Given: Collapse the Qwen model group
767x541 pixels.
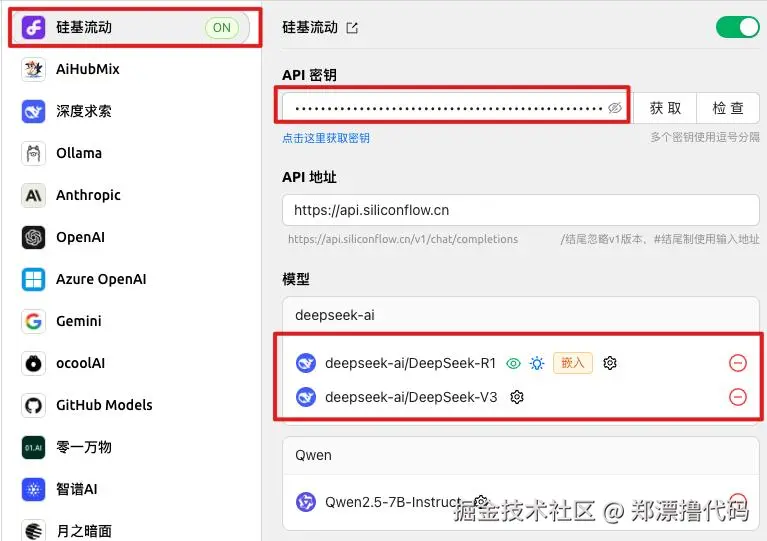Looking at the screenshot, I should [x=521, y=455].
